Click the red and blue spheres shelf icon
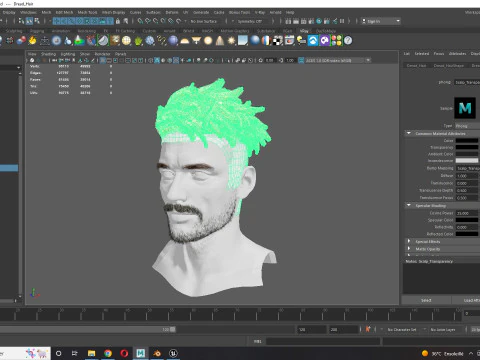 [21, 41]
